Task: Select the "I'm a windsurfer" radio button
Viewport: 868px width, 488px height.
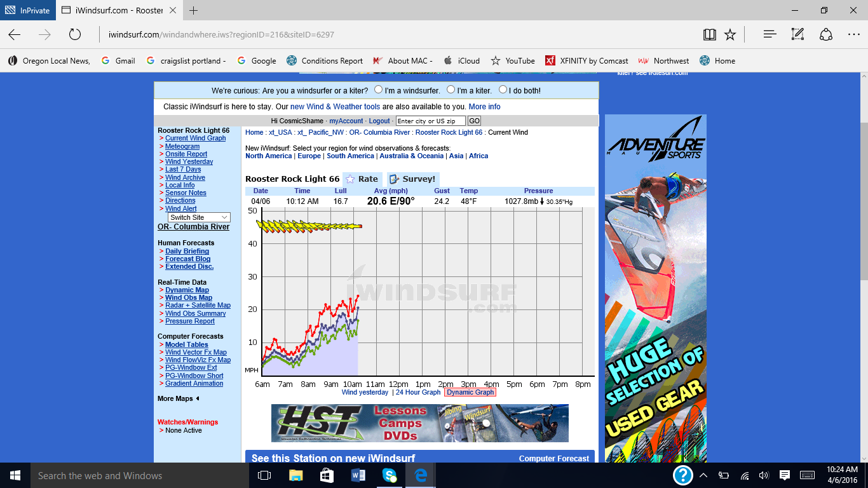Action: tap(379, 90)
